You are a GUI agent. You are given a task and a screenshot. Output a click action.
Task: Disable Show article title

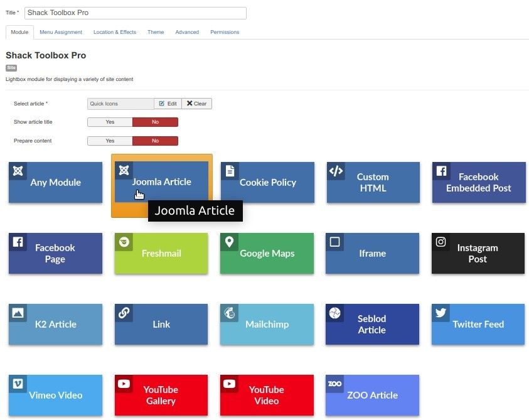[x=156, y=122]
